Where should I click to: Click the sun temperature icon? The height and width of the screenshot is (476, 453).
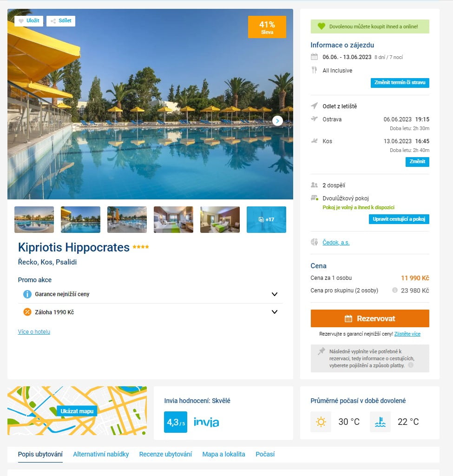[321, 422]
